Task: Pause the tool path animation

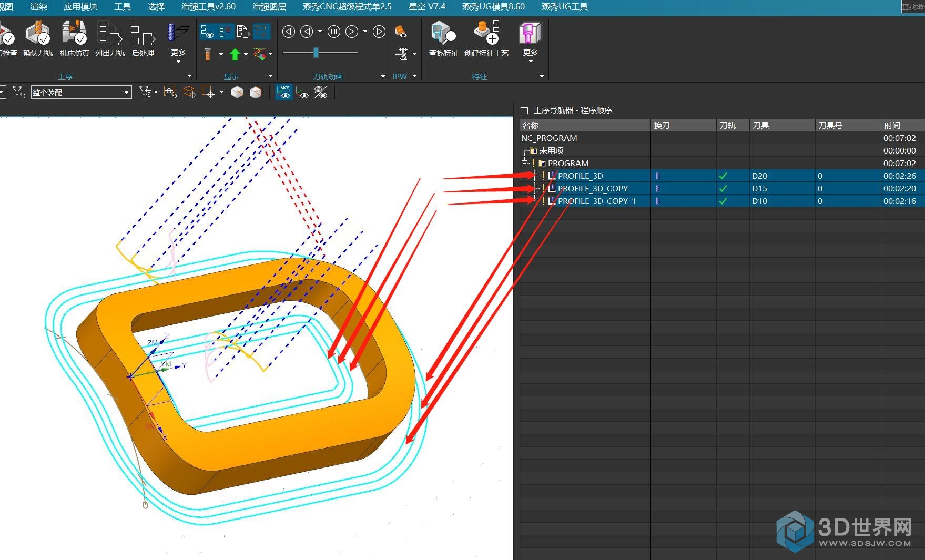Action: click(x=334, y=32)
